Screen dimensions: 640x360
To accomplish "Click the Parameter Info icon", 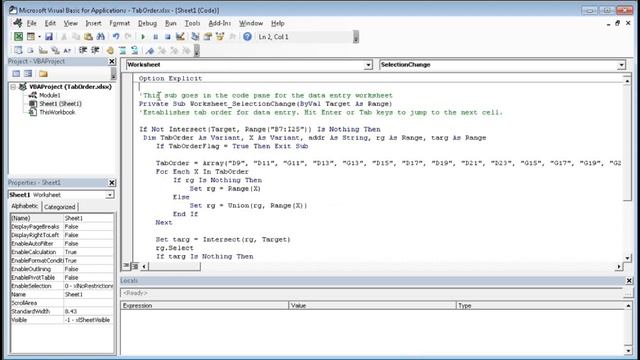I will 55,51.
